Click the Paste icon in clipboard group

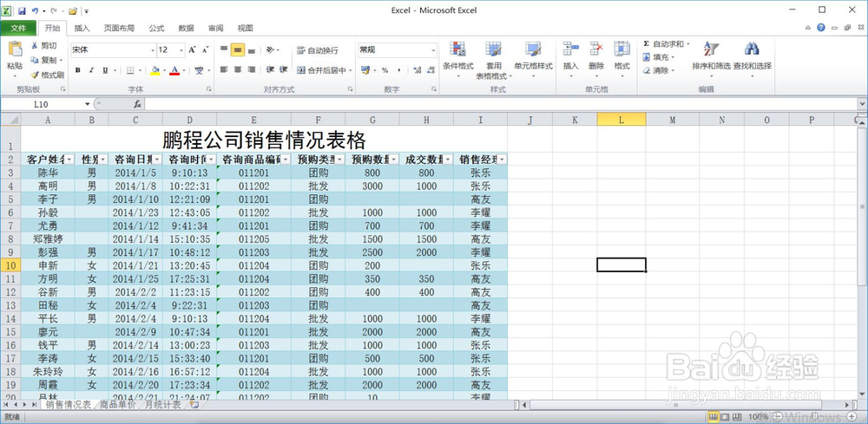click(15, 49)
